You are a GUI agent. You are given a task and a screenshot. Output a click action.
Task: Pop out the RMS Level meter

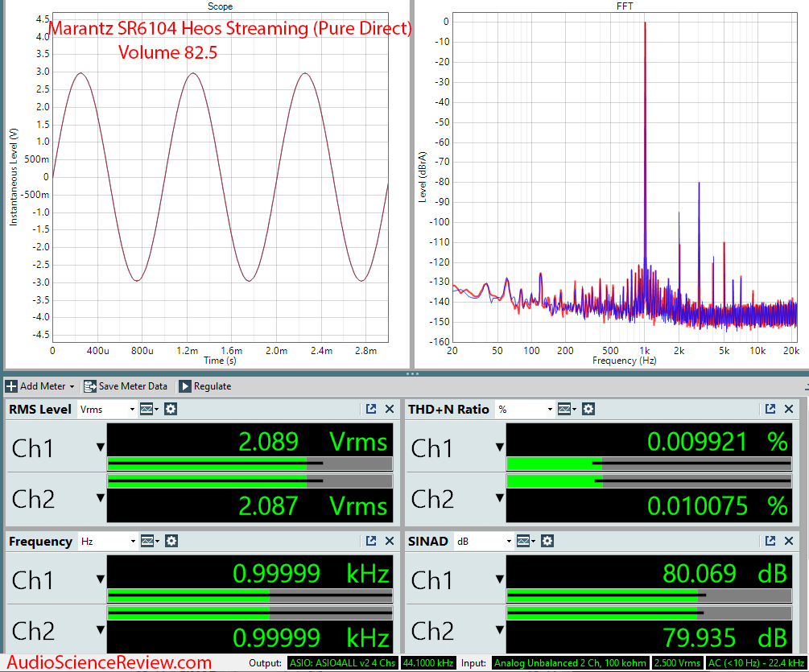[371, 409]
